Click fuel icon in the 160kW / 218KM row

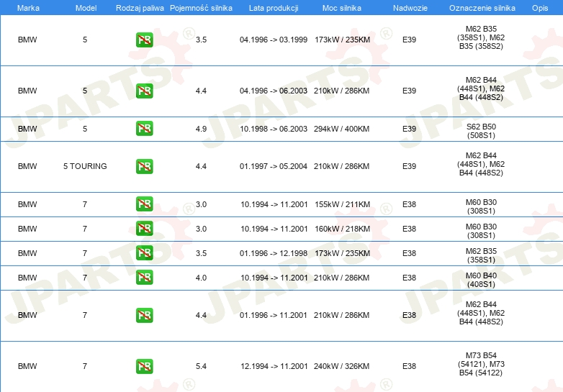tap(144, 229)
